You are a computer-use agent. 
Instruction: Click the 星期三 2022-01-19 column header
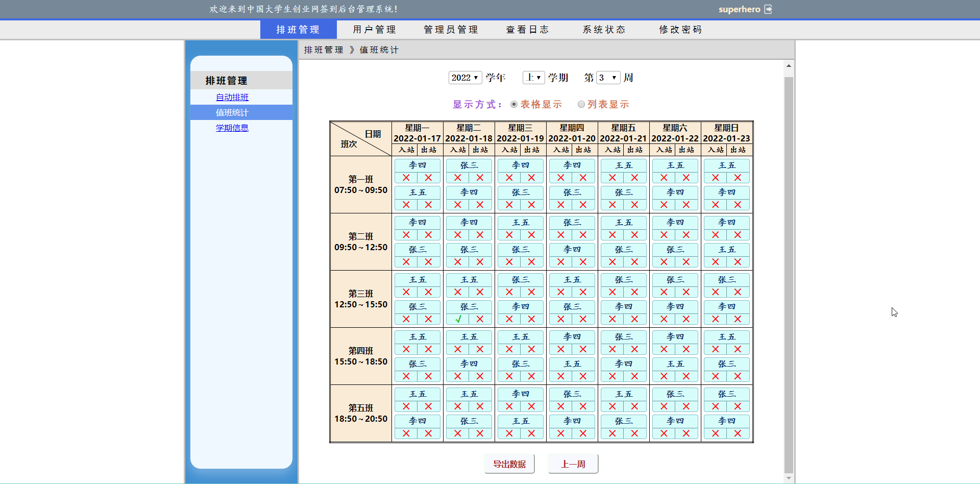tap(520, 133)
